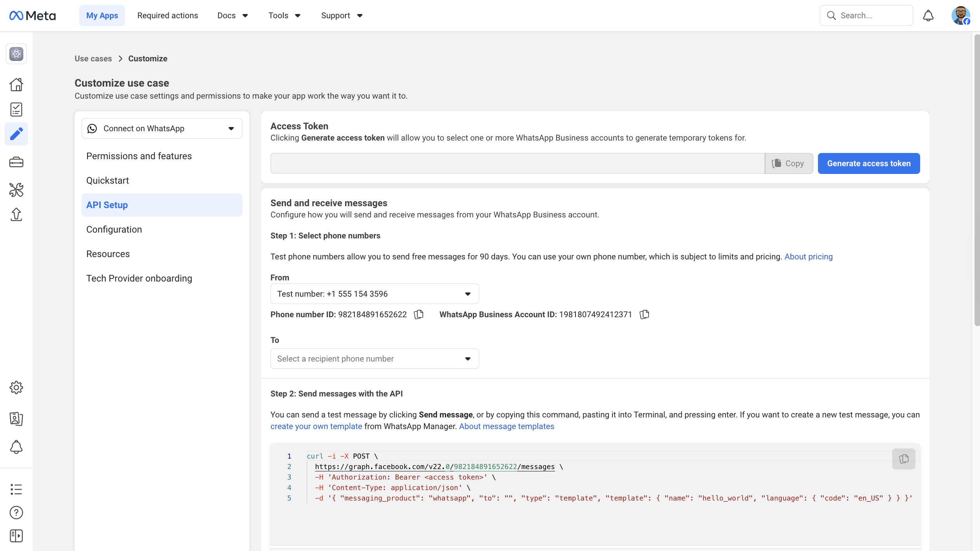This screenshot has width=980, height=551.
Task: Copy the WhatsApp Business Account ID
Action: [x=644, y=315]
